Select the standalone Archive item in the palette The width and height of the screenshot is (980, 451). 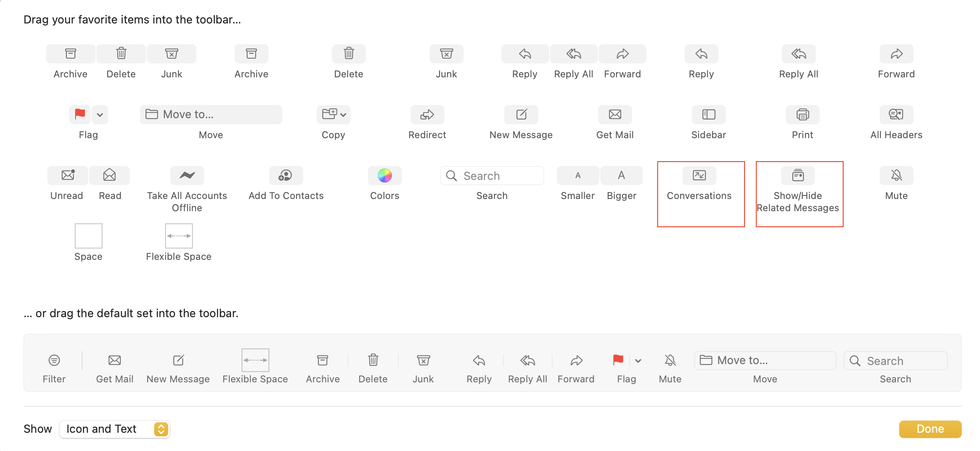[252, 54]
